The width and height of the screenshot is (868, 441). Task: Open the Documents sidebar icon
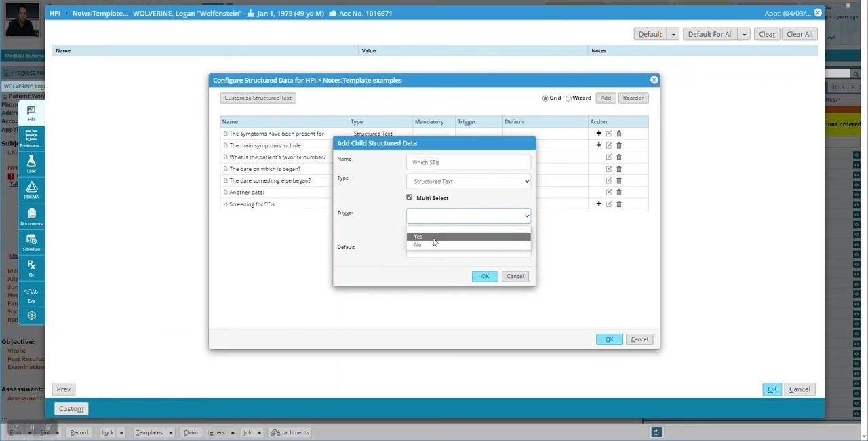31,216
